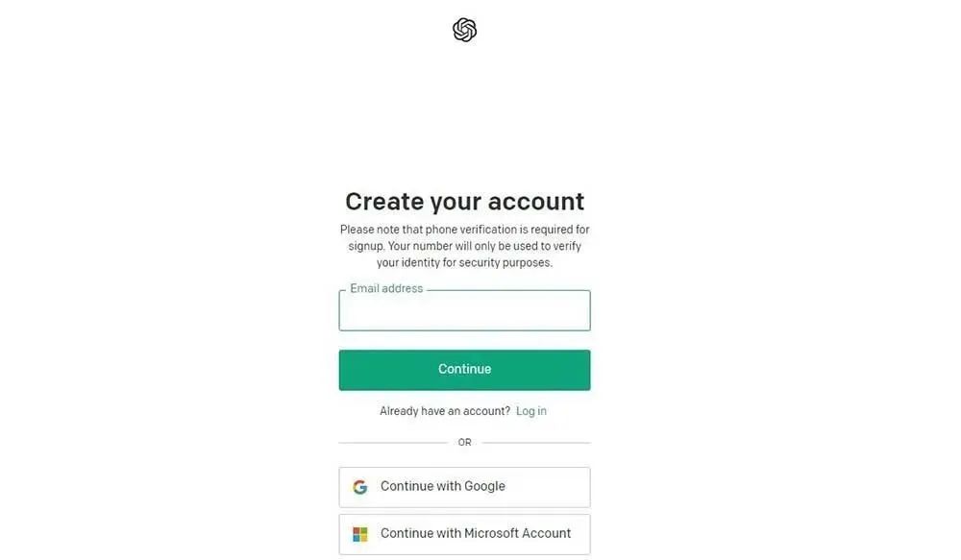This screenshot has height=560, width=961.
Task: Click the white Continue label text
Action: 464,369
